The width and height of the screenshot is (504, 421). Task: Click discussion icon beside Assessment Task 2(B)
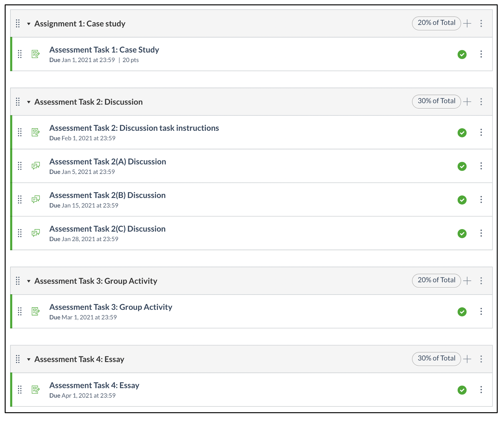pos(36,199)
